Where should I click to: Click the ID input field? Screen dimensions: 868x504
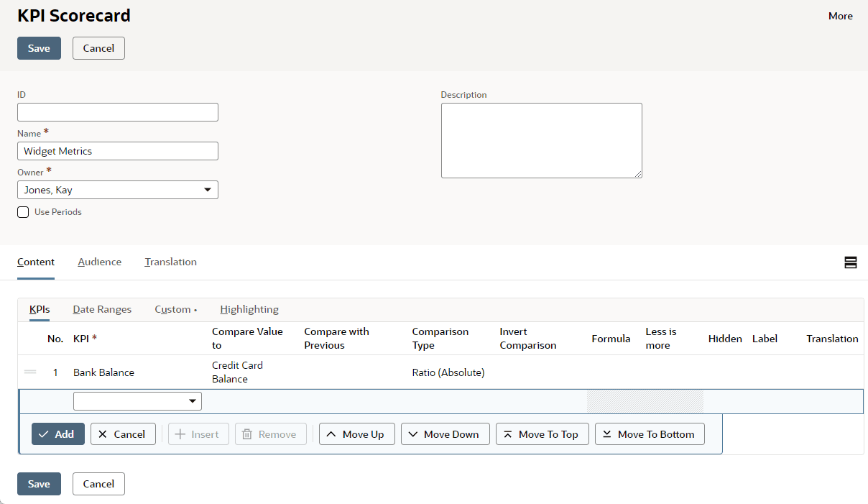(x=118, y=112)
